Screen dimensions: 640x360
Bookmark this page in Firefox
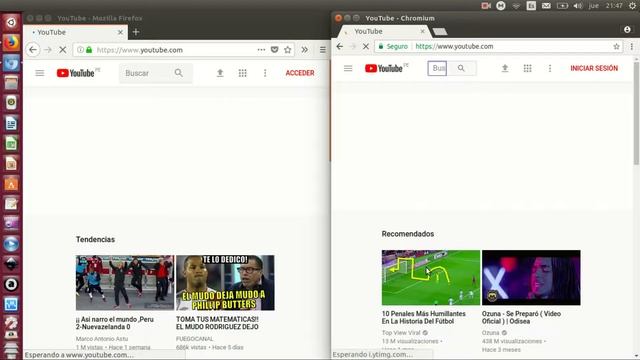[x=288, y=50]
